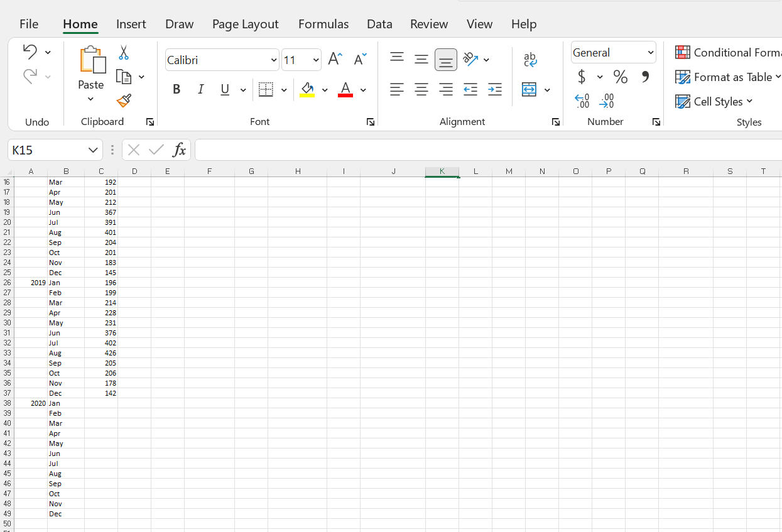Activate the Format Painter brush
This screenshot has width=782, height=532.
click(124, 100)
